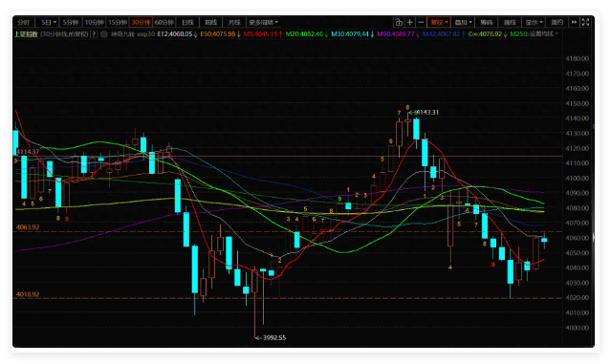Click the 神奇九转 indicator label
This screenshot has width=611, height=364.
click(x=122, y=34)
